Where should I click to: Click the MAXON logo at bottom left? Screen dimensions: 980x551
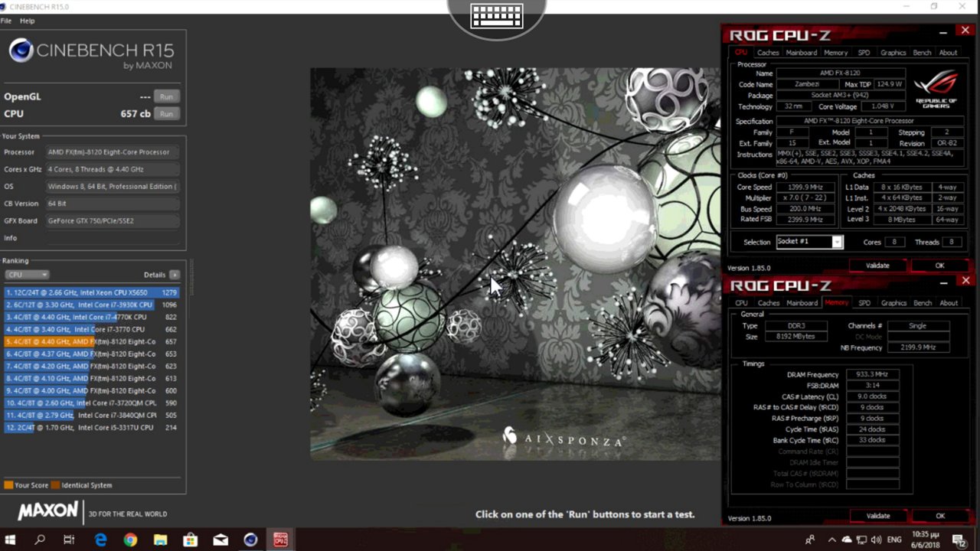click(47, 510)
